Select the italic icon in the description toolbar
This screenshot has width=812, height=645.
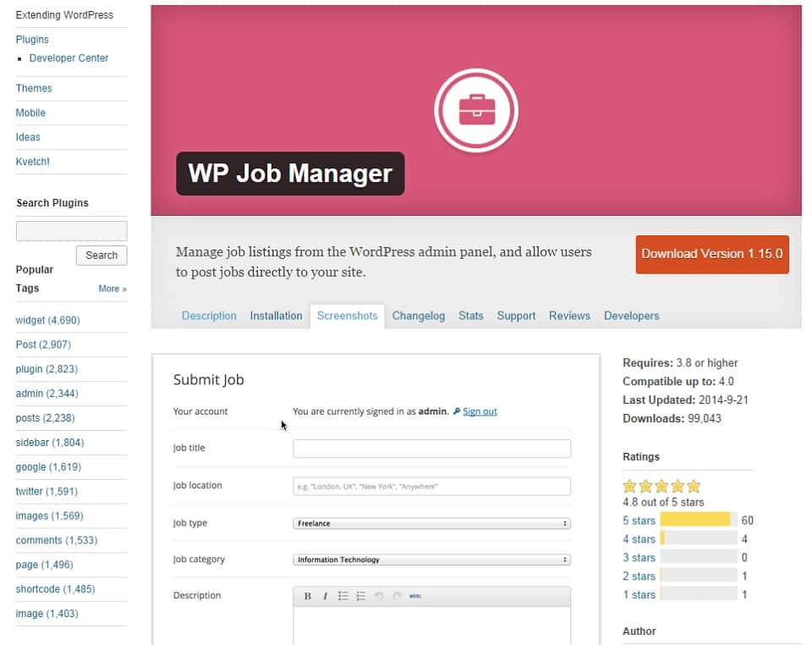tap(325, 596)
